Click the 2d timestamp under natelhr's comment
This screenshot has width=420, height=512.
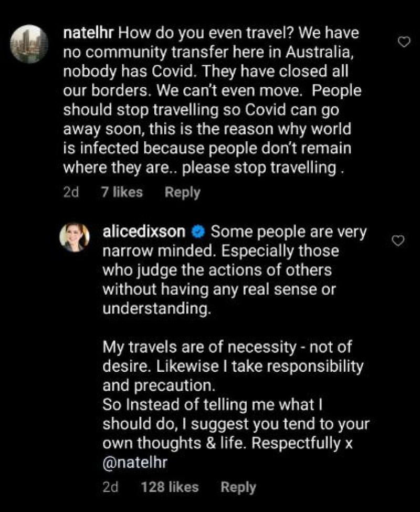(x=71, y=193)
